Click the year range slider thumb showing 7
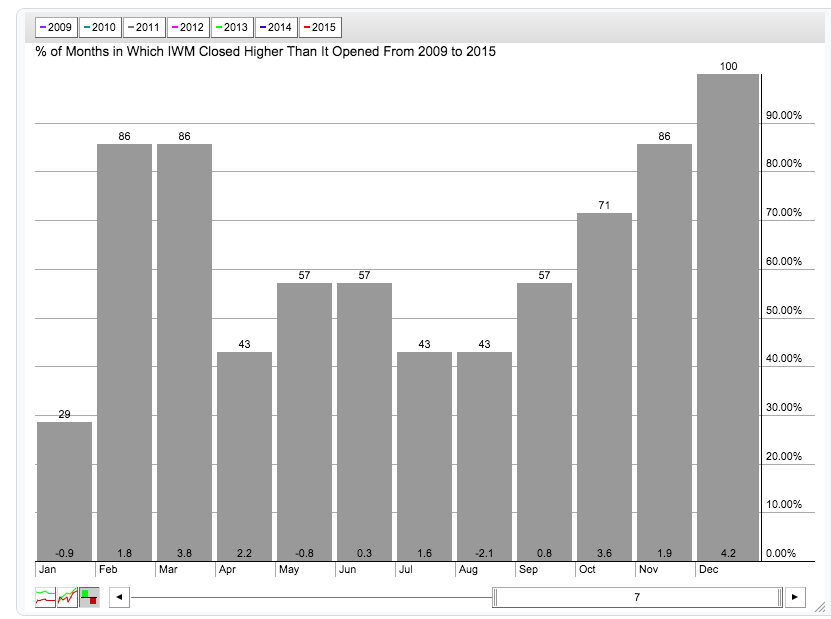Viewport: 831px width, 619px height. (x=637, y=597)
